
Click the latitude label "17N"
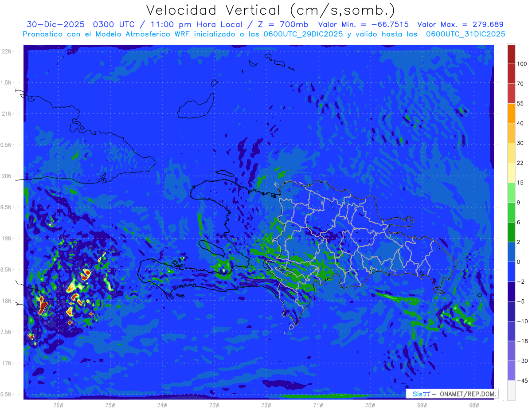coord(7,364)
